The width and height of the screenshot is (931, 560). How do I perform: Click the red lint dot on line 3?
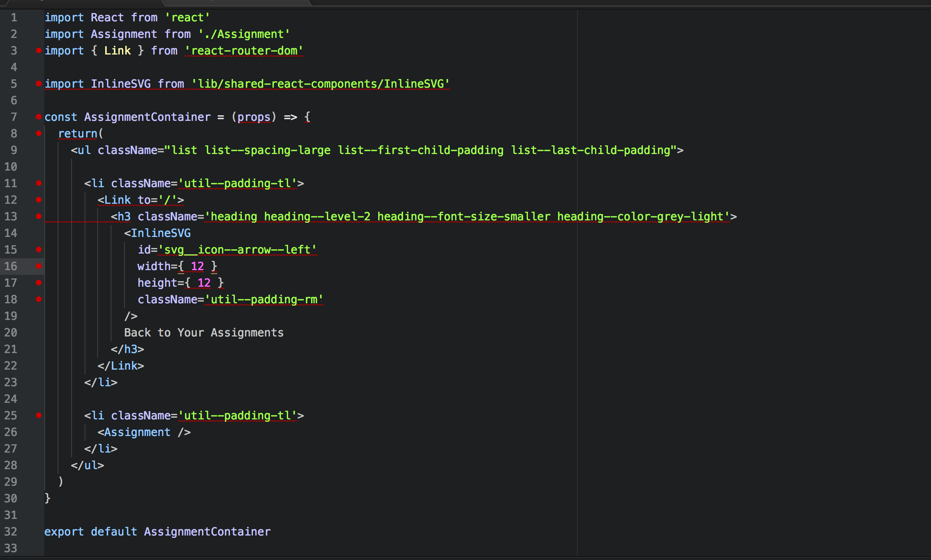pos(39,51)
